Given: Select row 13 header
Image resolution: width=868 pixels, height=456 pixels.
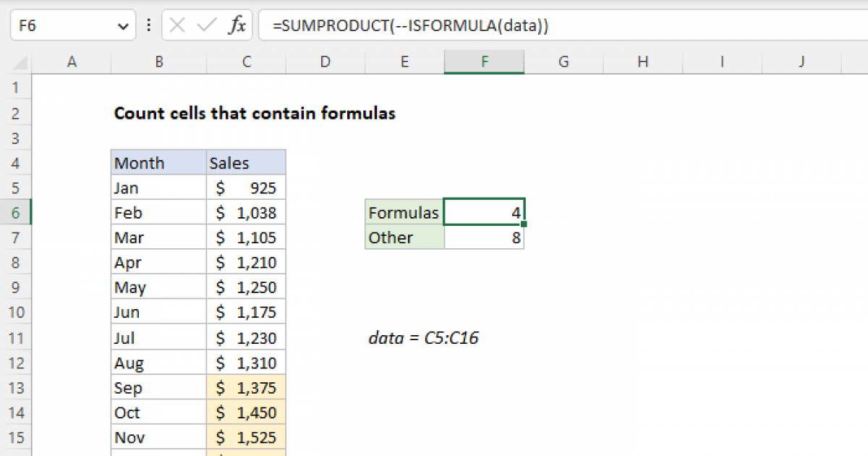Looking at the screenshot, I should (16, 388).
